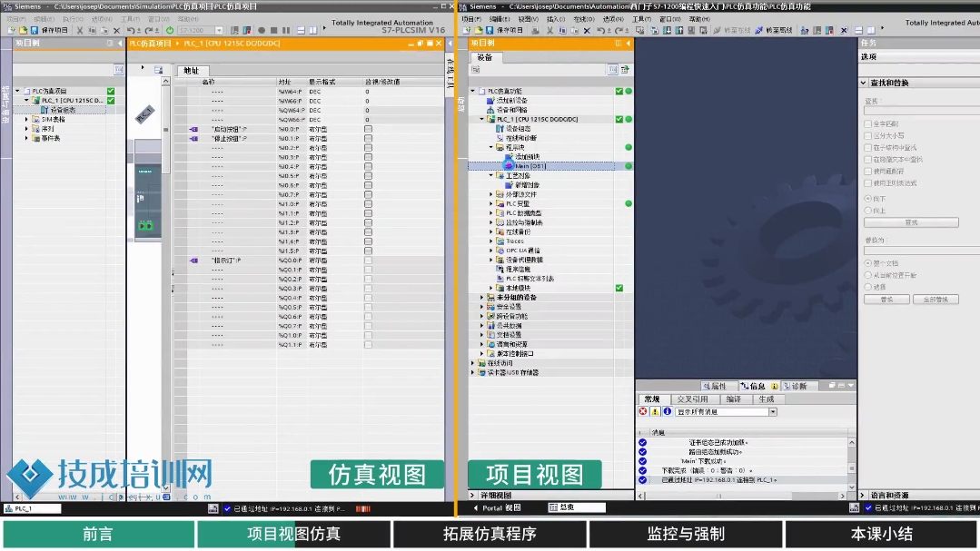The height and width of the screenshot is (551, 980).
Task: Select the 向下 search direction radio
Action: click(x=867, y=198)
